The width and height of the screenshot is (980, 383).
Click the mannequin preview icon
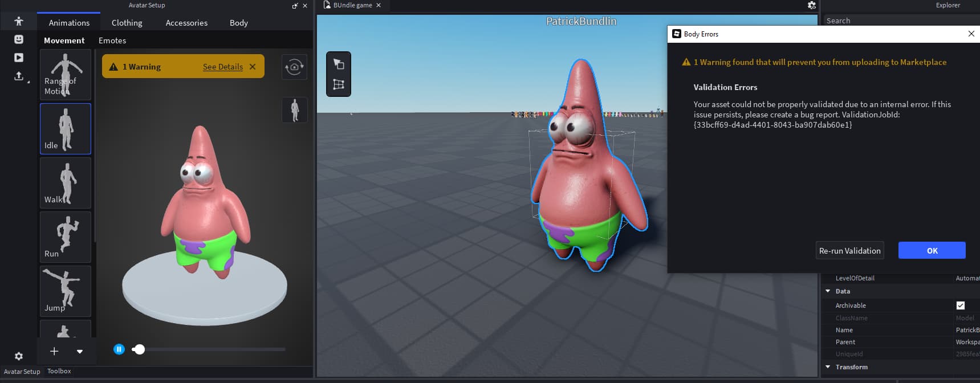[295, 110]
